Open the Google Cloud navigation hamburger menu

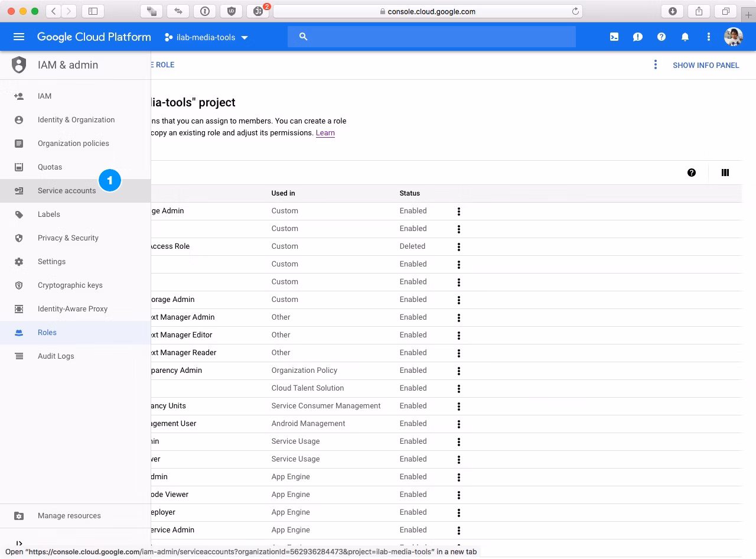pyautogui.click(x=19, y=37)
